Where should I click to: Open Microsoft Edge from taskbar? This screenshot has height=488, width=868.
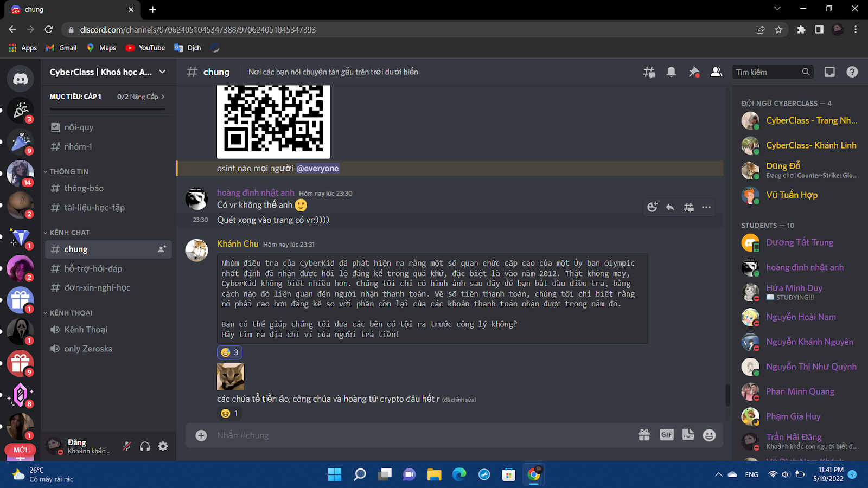coord(459,475)
